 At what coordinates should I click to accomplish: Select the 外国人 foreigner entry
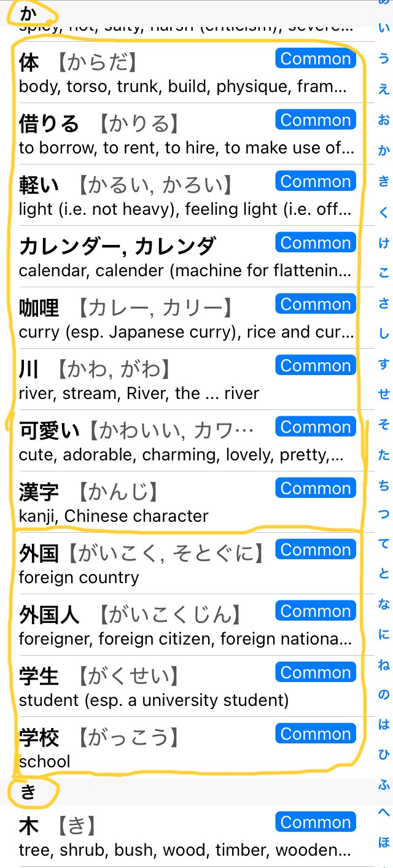click(x=184, y=626)
